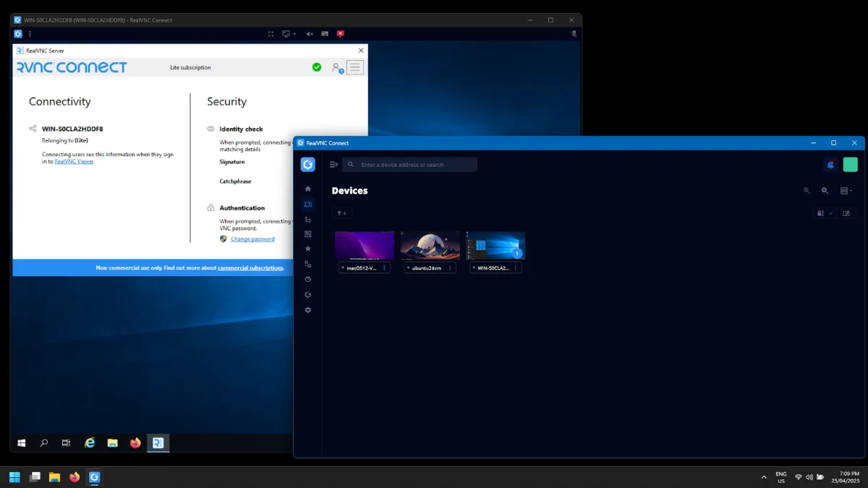868x488 pixels.
Task: Zoom in device thumbnails
Action: (x=825, y=191)
